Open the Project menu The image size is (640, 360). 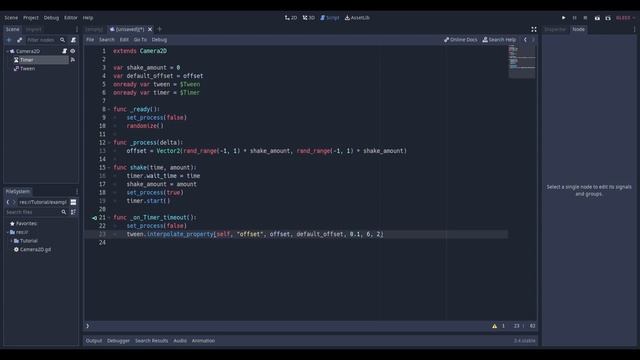(31, 18)
